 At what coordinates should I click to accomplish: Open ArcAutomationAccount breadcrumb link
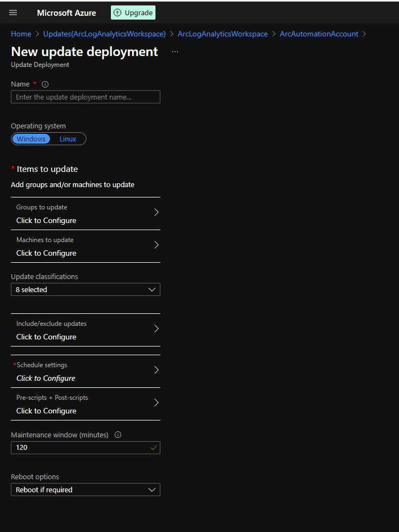tap(319, 34)
